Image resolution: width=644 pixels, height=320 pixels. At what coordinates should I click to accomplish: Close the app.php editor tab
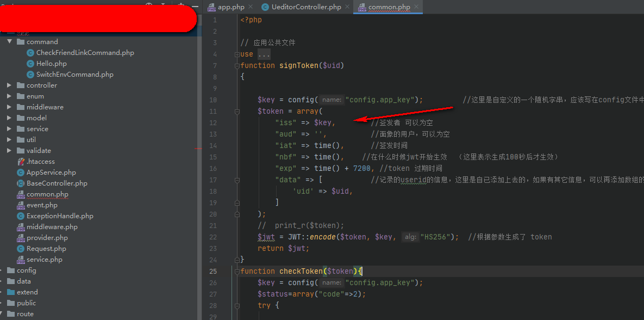click(251, 7)
